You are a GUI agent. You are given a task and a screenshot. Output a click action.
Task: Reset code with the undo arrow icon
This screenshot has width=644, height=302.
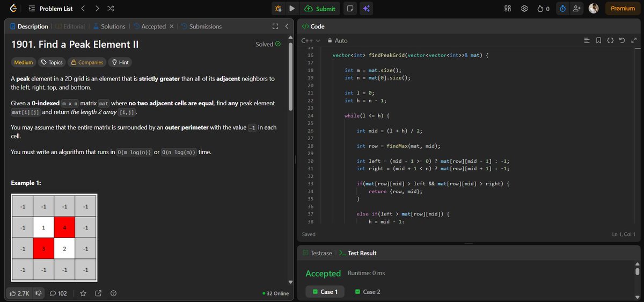click(x=622, y=40)
